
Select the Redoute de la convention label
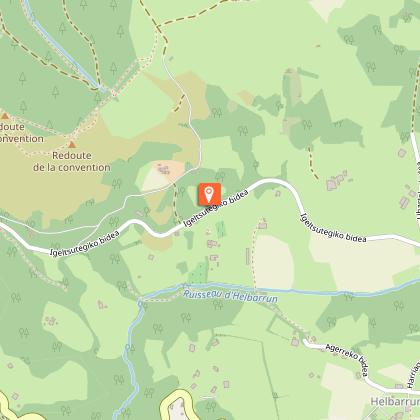(x=72, y=161)
